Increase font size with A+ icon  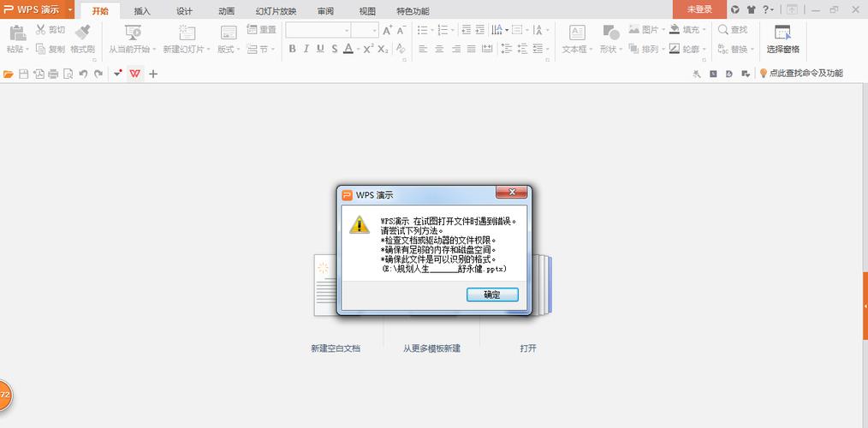tap(388, 29)
